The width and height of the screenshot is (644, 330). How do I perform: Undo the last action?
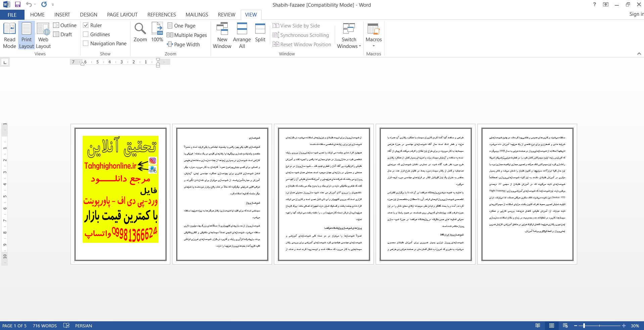point(29,5)
